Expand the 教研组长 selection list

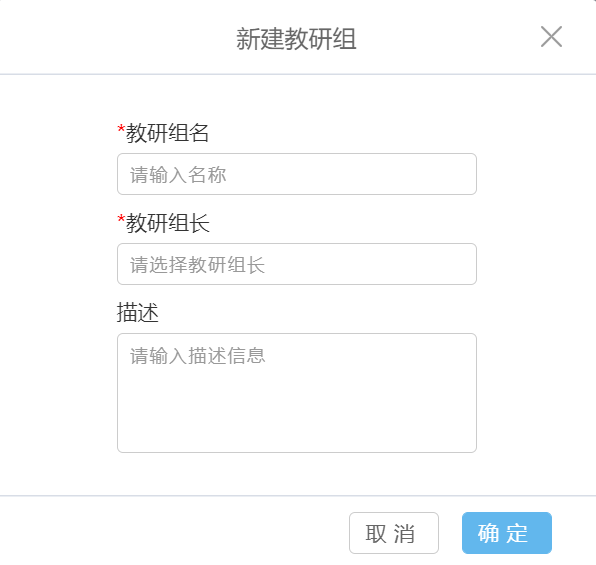click(296, 264)
